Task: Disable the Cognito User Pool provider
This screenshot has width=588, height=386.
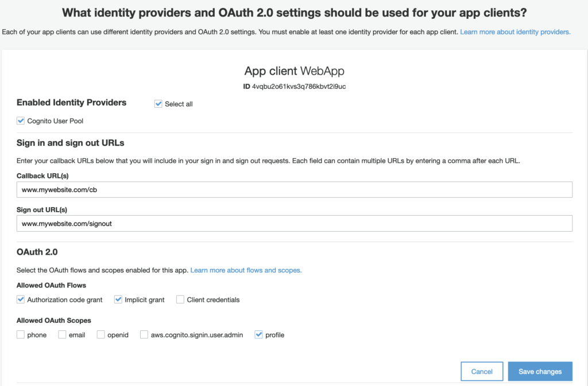Action: pyautogui.click(x=21, y=121)
